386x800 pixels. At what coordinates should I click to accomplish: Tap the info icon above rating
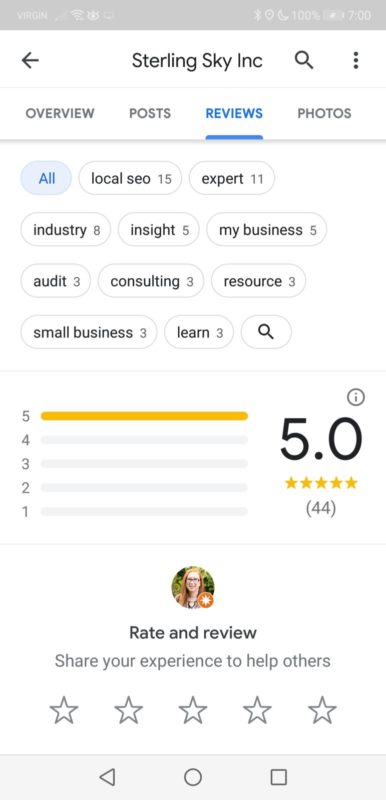[356, 397]
